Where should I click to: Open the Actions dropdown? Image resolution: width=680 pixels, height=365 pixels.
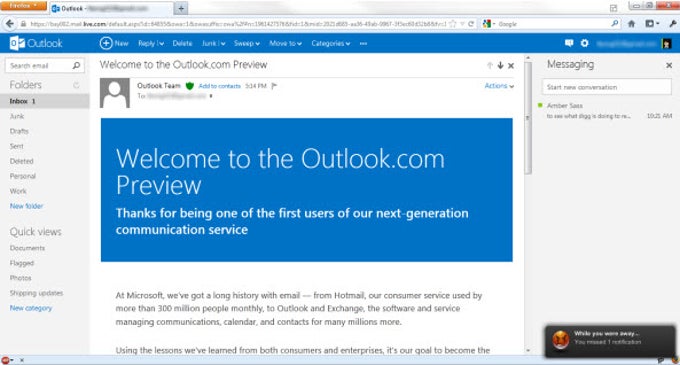[499, 86]
